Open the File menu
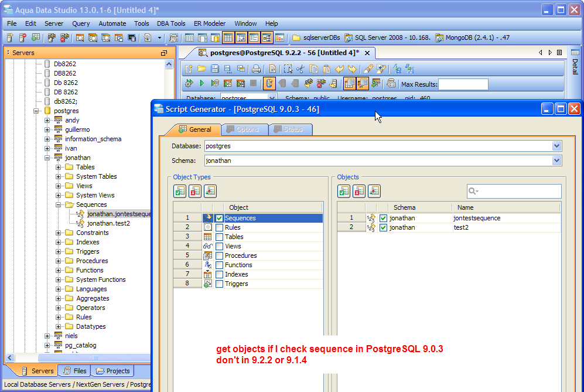 [12, 23]
